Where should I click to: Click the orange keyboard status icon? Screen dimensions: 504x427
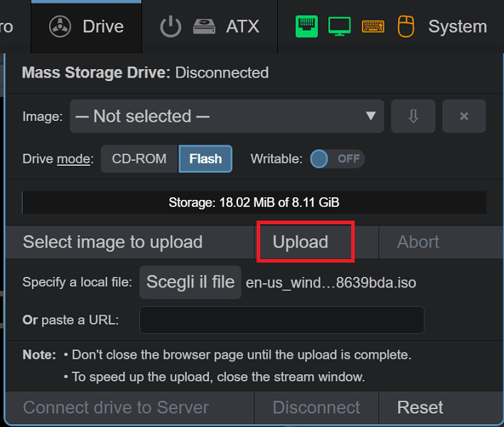pos(373,26)
